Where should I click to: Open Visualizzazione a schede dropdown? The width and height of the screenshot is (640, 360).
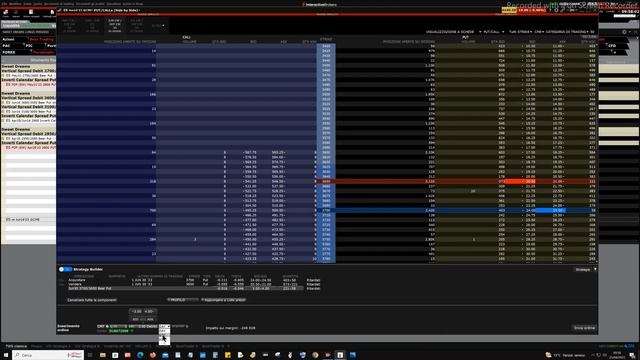(453, 32)
